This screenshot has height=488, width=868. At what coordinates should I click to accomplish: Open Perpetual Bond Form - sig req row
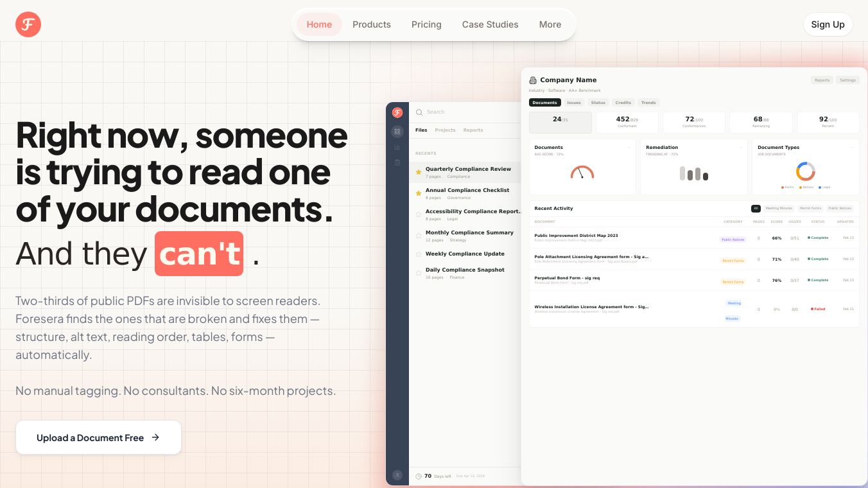pyautogui.click(x=694, y=280)
